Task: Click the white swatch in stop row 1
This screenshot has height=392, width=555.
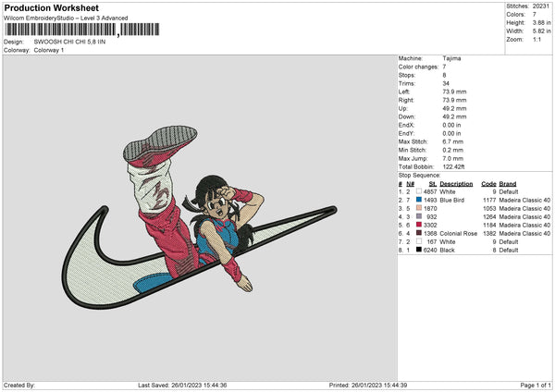Action: 419,191
